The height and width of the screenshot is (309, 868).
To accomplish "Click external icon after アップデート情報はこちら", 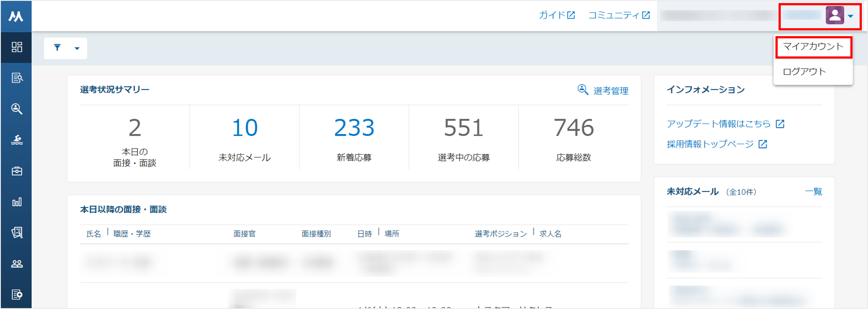I will tap(780, 124).
